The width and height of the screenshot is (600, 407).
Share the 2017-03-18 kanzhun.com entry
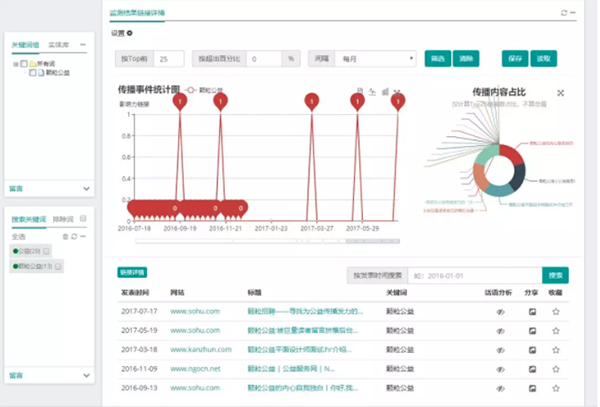[532, 350]
